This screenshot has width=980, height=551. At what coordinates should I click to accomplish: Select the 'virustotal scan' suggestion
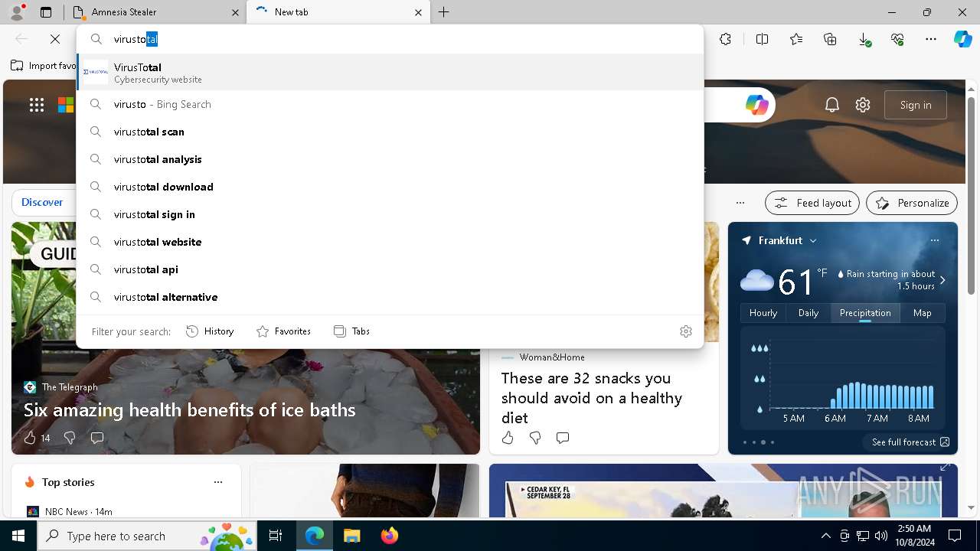pos(390,132)
